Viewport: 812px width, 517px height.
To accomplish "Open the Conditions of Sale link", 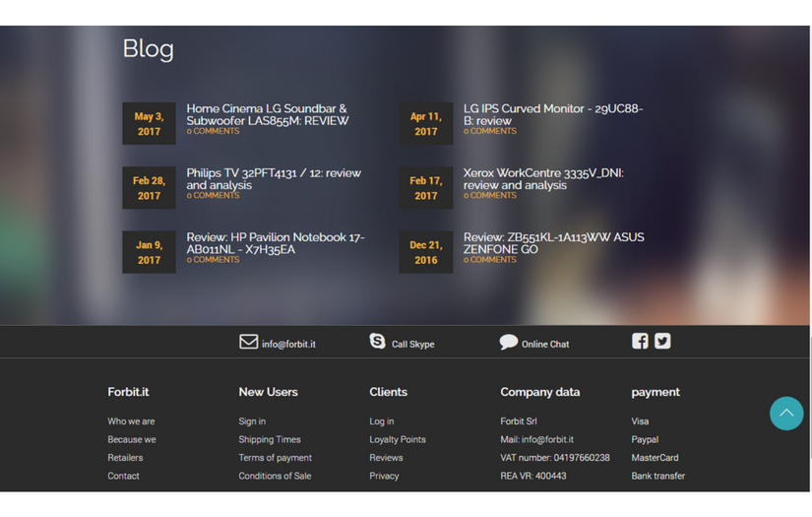I will click(x=275, y=476).
